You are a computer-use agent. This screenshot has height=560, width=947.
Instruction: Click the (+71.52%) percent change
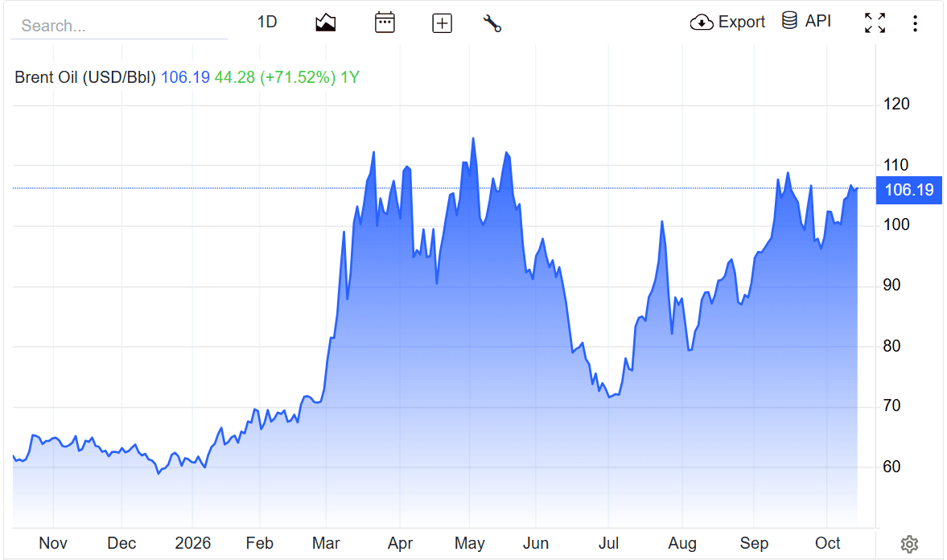tap(298, 77)
